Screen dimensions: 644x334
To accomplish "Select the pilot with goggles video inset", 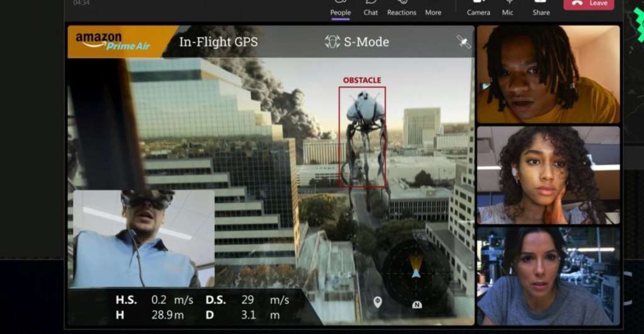I will (144, 238).
